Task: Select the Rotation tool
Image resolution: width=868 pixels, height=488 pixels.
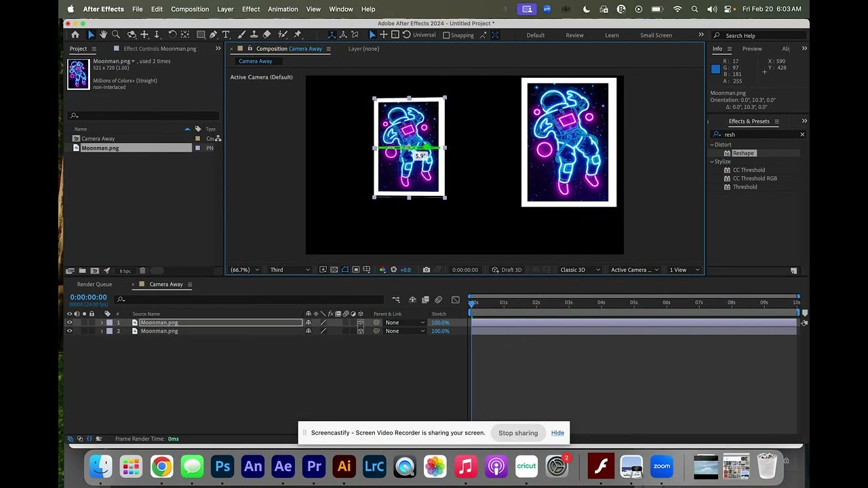Action: [172, 35]
